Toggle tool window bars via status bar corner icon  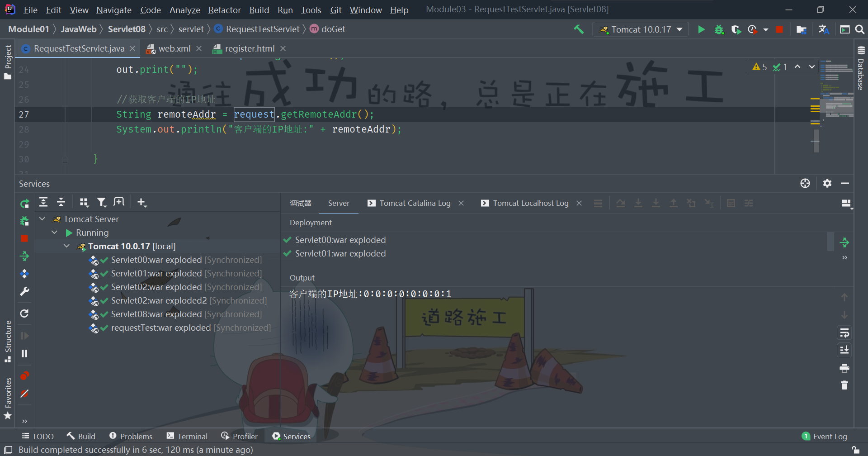pyautogui.click(x=8, y=450)
